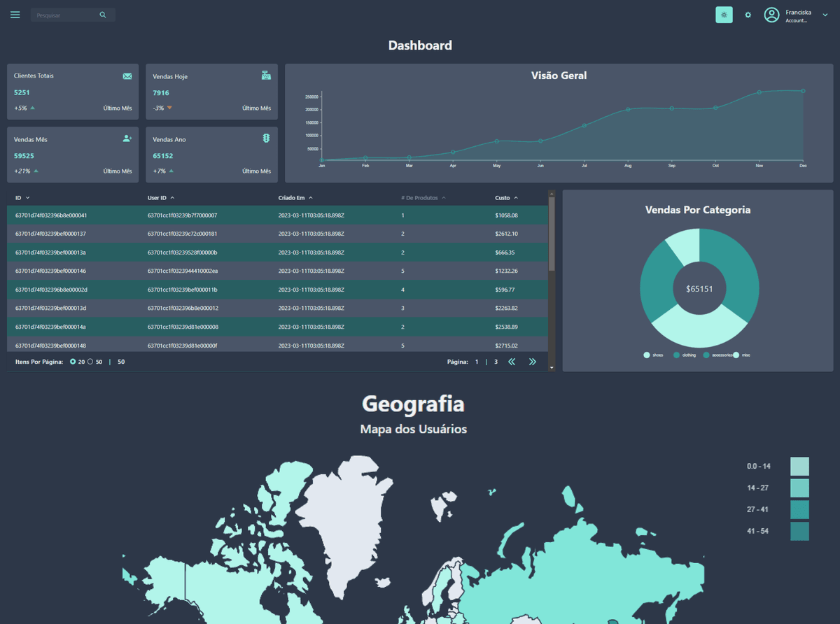840x624 pixels.
Task: Open the settings gear icon
Action: (x=748, y=14)
